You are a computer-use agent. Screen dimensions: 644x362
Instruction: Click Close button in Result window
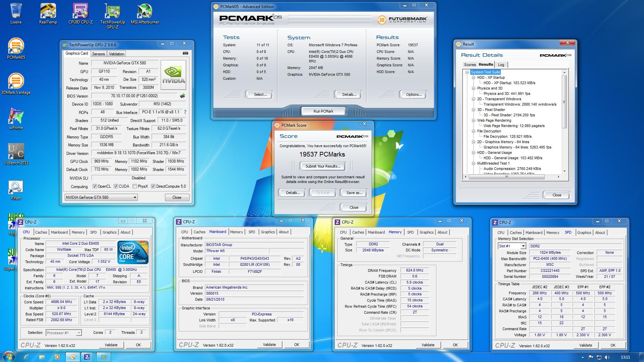(x=556, y=195)
